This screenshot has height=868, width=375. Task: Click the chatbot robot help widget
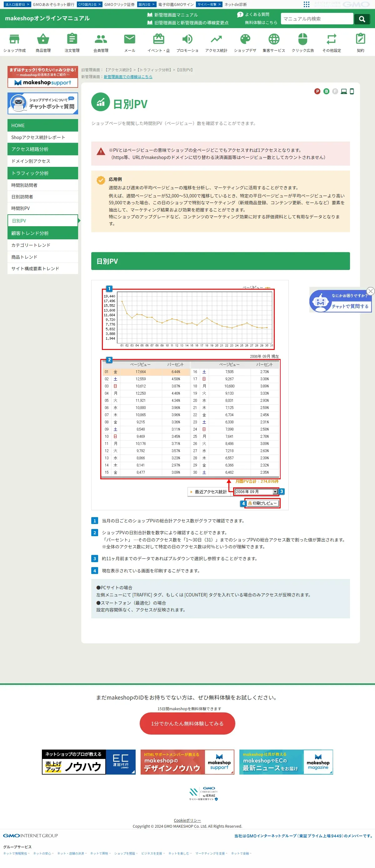340,302
